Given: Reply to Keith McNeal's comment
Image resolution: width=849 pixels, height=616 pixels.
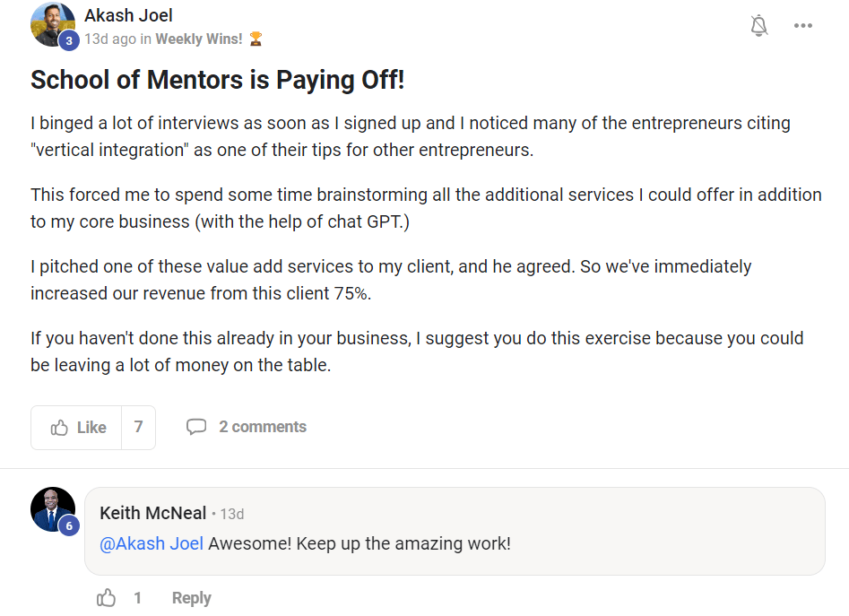Looking at the screenshot, I should coord(191,598).
